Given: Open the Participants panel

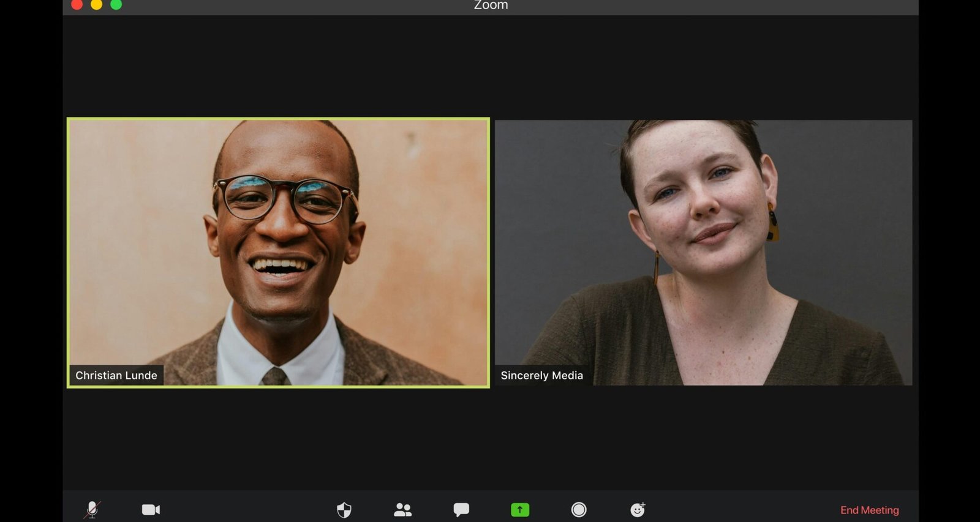Looking at the screenshot, I should 402,510.
